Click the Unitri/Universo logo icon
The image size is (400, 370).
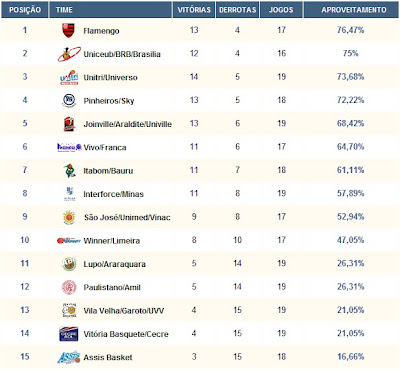tap(69, 77)
